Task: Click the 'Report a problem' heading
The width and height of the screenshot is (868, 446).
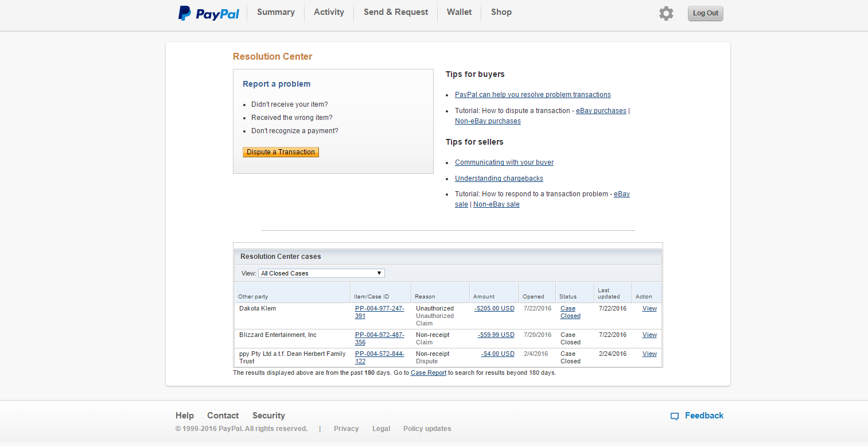Action: click(x=277, y=84)
